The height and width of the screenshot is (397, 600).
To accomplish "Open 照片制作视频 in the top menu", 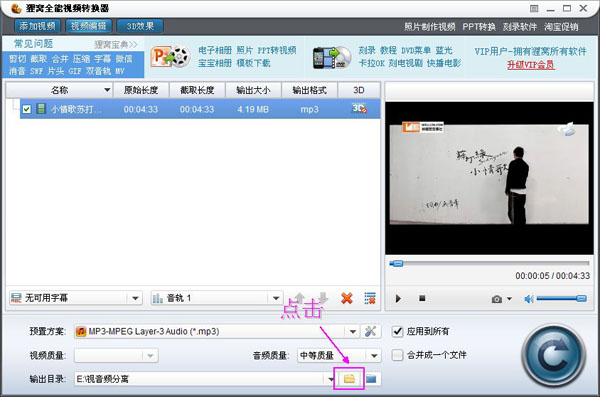I will point(430,27).
